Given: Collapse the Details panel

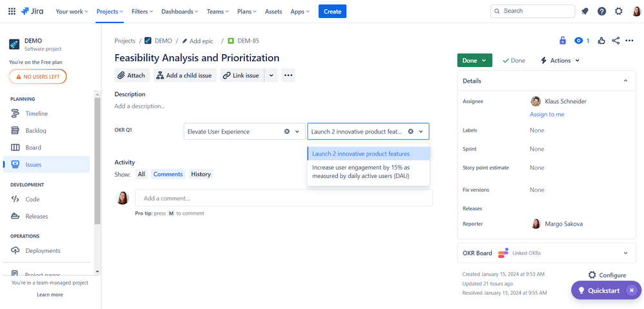Looking at the screenshot, I should (x=625, y=81).
